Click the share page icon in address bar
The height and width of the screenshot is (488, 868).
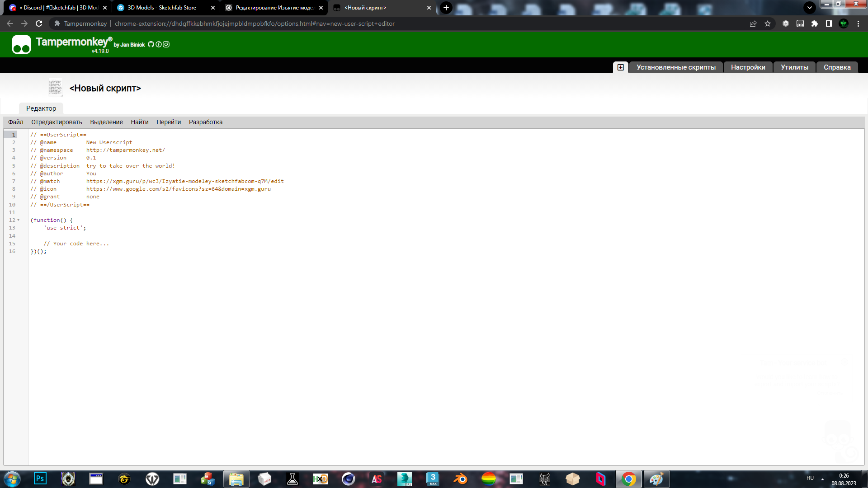(753, 23)
